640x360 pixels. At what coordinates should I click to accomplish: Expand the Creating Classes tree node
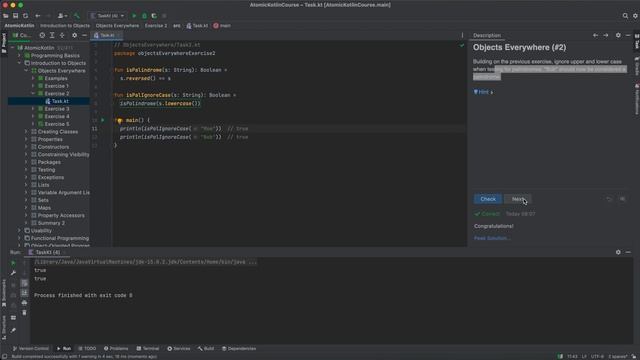click(26, 132)
